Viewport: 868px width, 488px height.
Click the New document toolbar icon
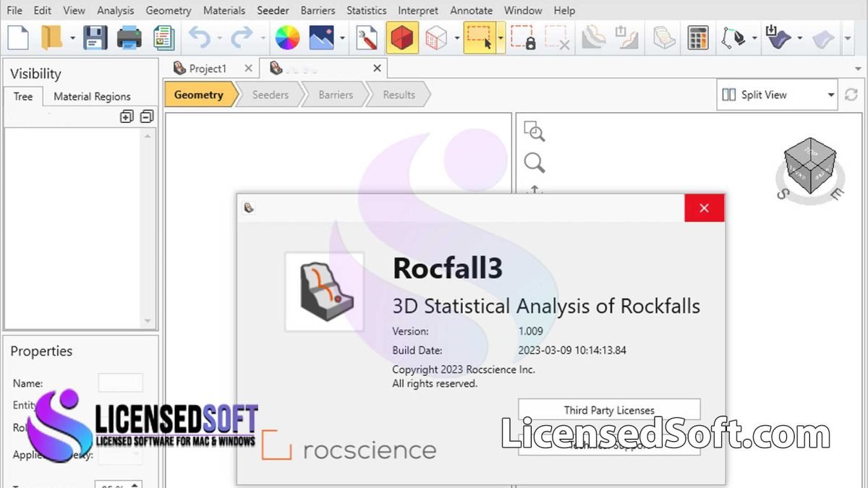click(17, 38)
